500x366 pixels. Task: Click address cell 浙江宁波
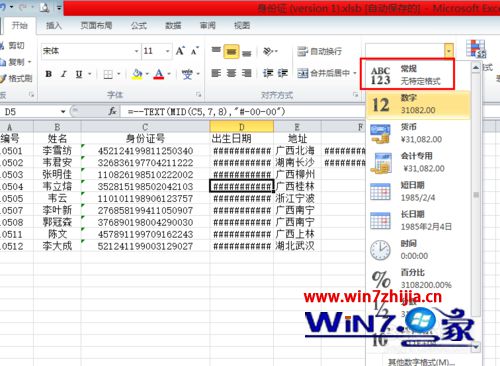coord(297,199)
